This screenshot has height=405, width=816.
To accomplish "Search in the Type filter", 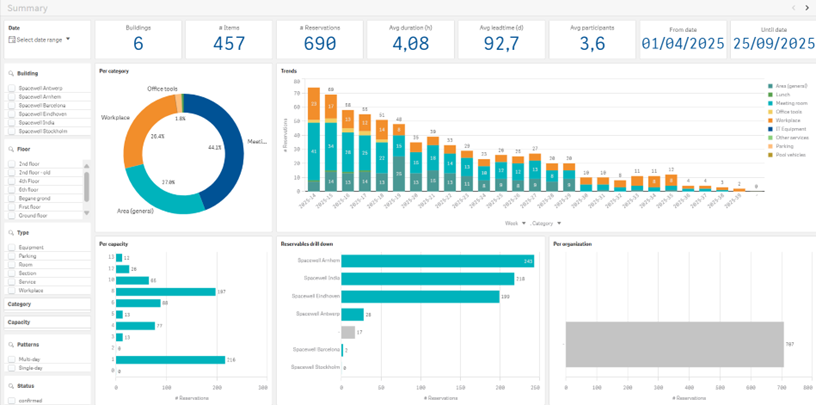I will (x=11, y=233).
